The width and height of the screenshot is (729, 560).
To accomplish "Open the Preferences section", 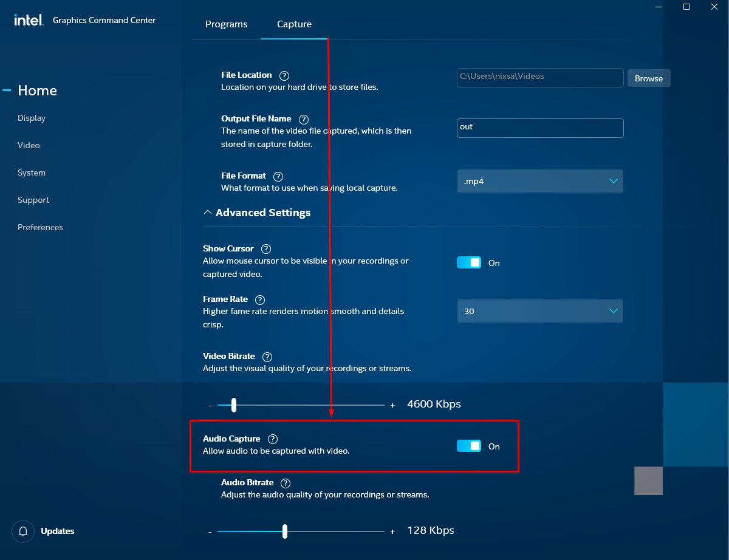I will (40, 227).
